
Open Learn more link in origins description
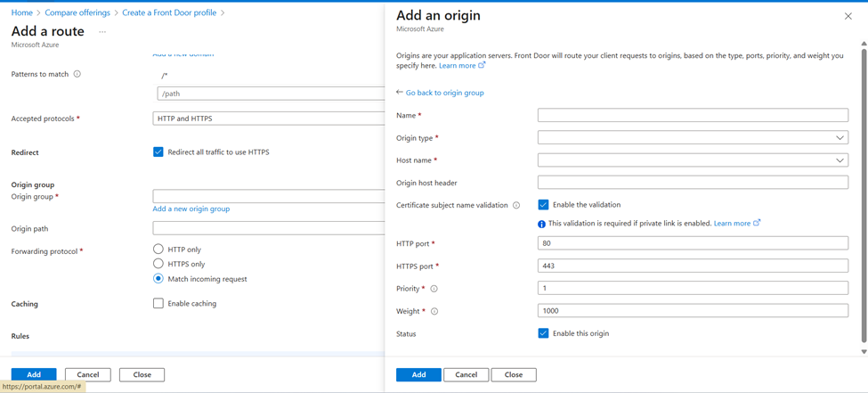458,65
